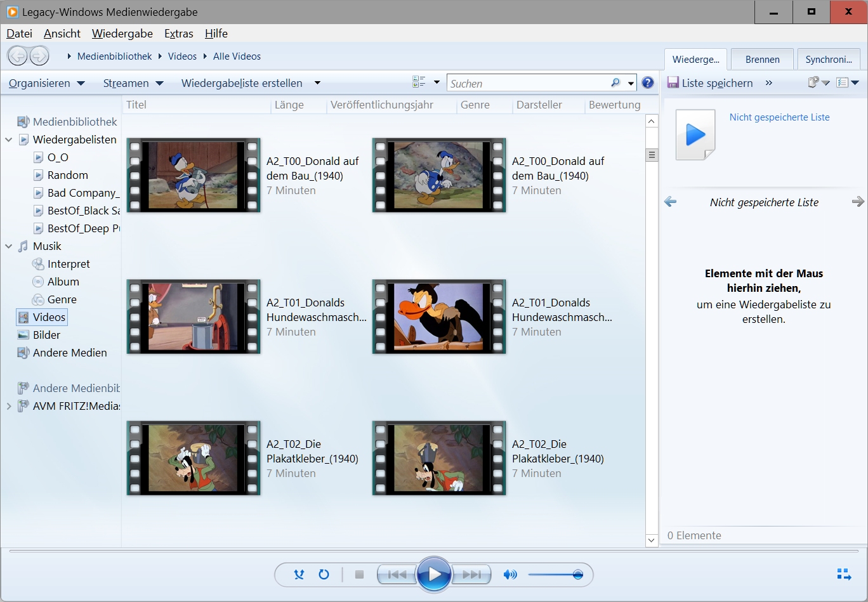Toggle shuffle playback mode

tap(299, 575)
